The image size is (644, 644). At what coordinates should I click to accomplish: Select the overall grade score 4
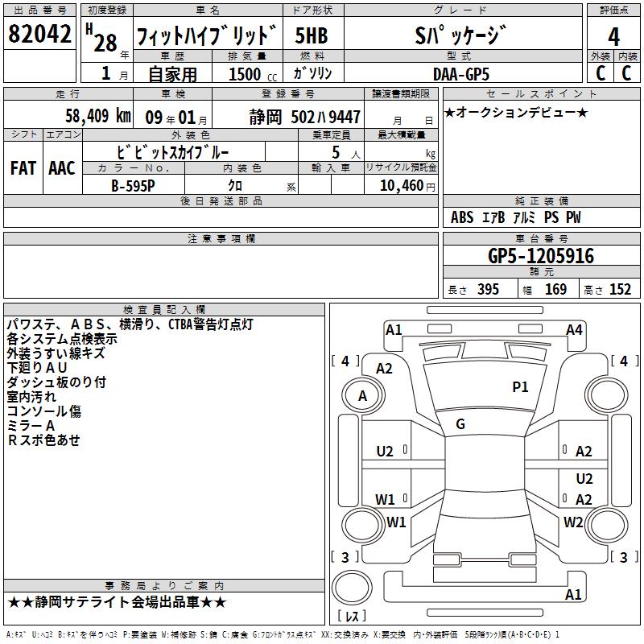613,37
